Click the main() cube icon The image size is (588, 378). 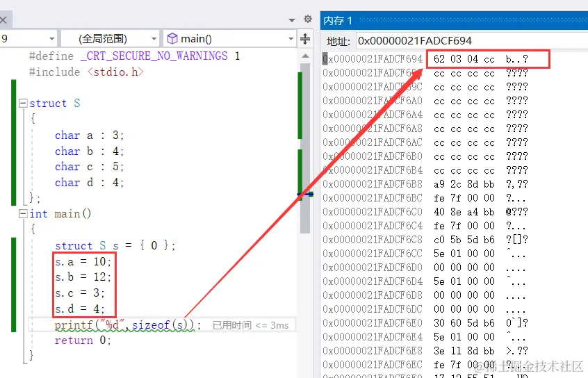172,39
